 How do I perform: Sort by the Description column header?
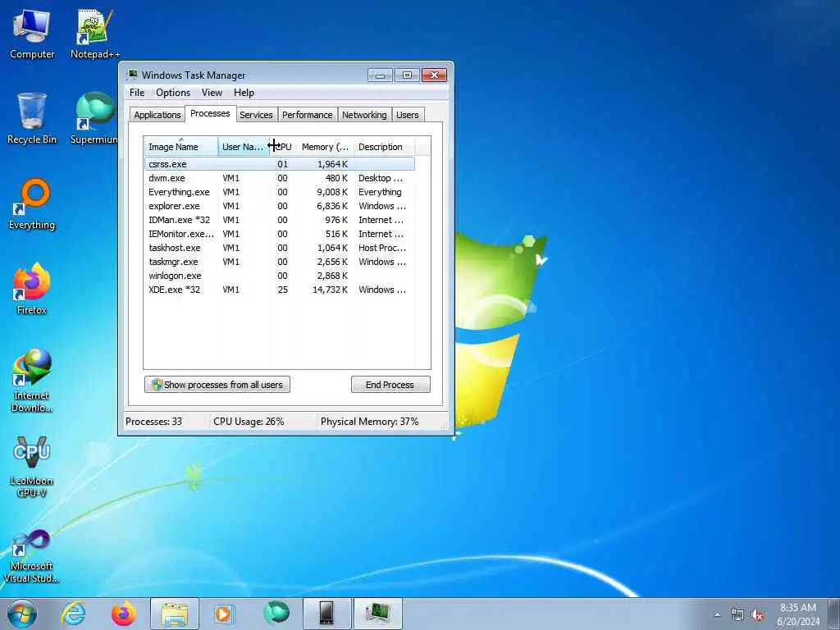(x=384, y=146)
